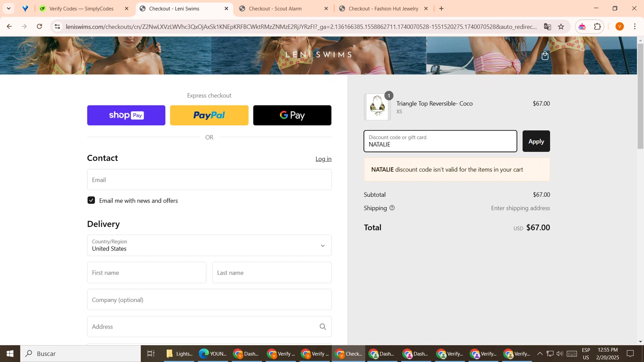
Task: Click the Triangle Top product thumbnail
Action: tap(377, 107)
